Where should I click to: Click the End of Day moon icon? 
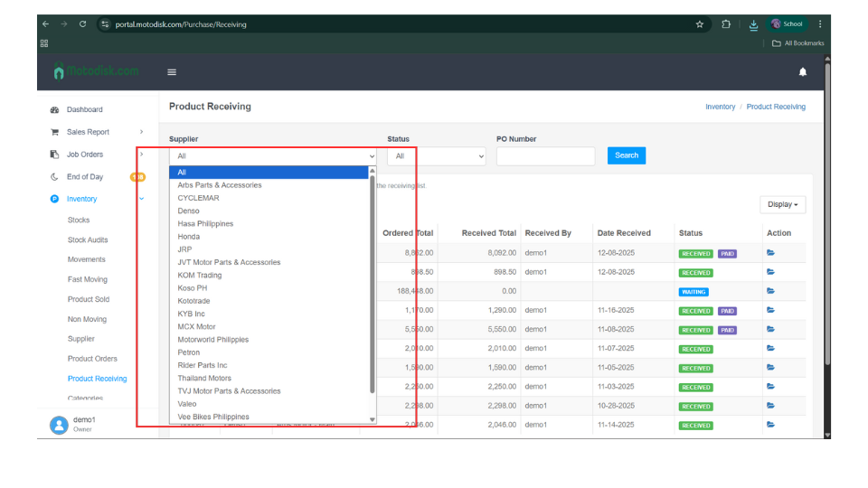tap(54, 177)
